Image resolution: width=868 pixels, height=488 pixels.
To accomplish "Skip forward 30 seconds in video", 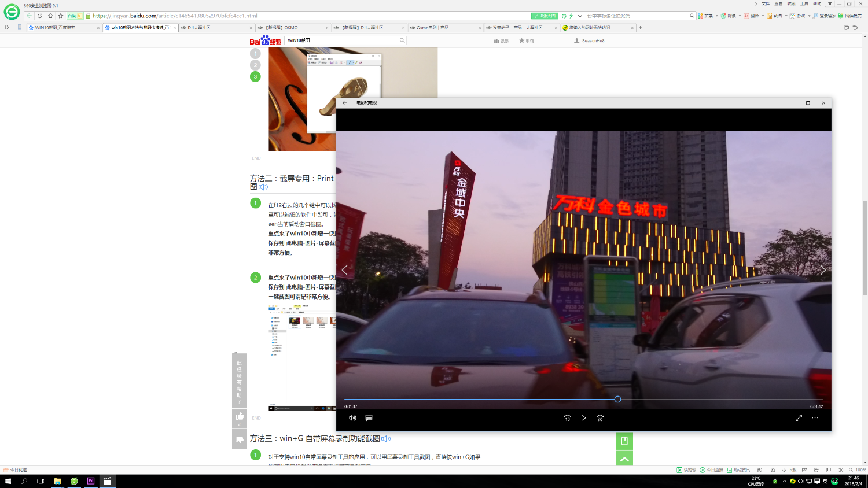I will point(600,417).
